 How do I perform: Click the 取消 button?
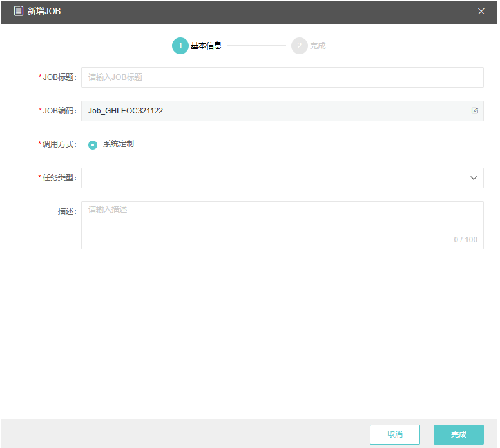coord(395,434)
